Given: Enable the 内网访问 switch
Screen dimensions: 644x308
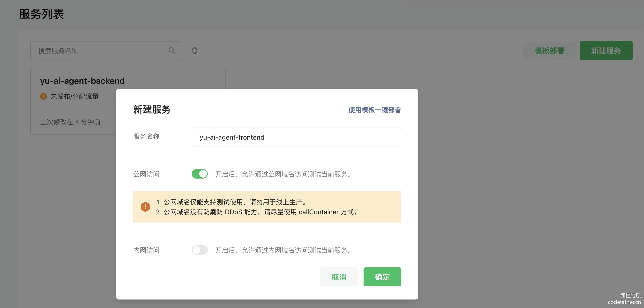Looking at the screenshot, I should (x=199, y=250).
